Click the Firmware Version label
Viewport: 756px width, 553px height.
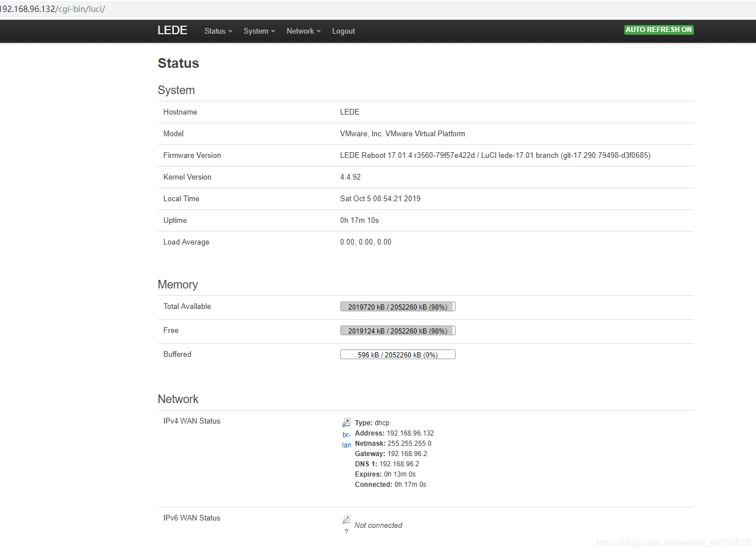[x=192, y=156]
